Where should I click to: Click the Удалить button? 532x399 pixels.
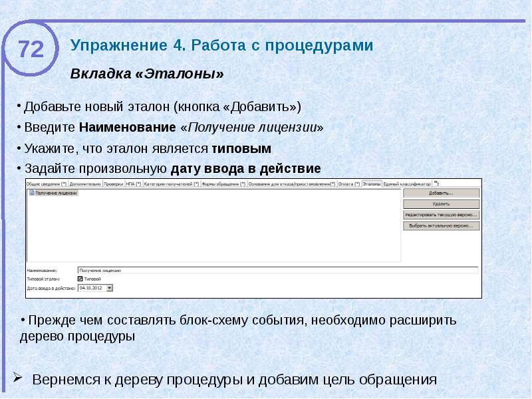pos(442,203)
